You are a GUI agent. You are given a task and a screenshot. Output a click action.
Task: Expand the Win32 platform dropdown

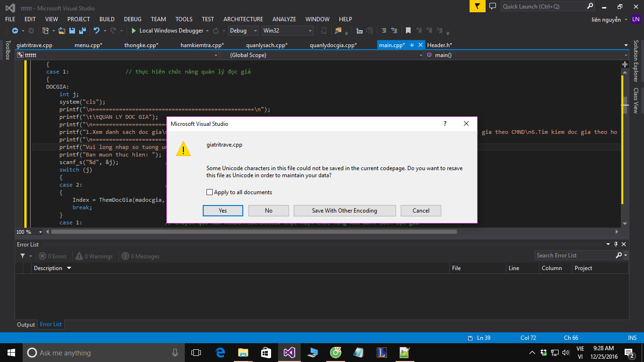click(x=288, y=31)
